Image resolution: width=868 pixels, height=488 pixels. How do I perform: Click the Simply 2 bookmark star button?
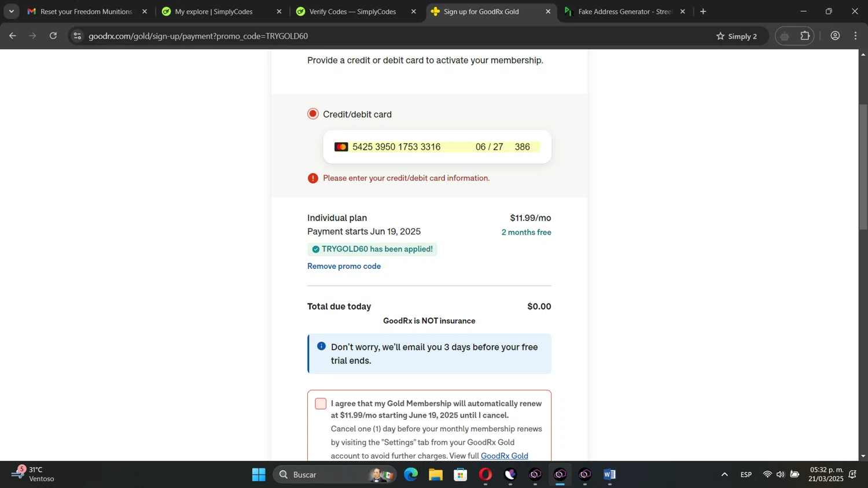737,36
